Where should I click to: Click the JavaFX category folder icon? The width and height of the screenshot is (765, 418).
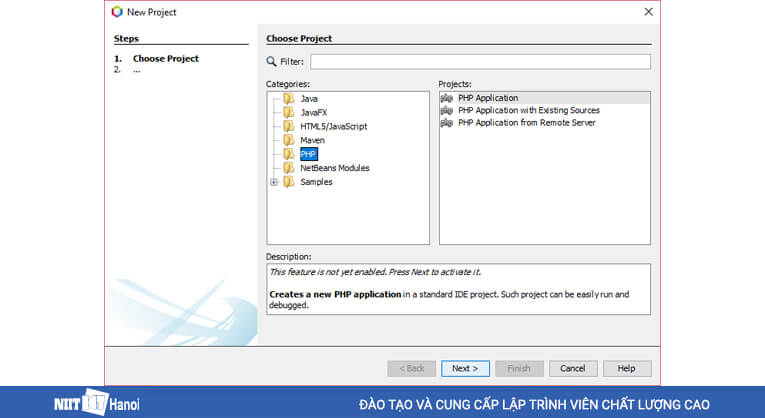289,113
